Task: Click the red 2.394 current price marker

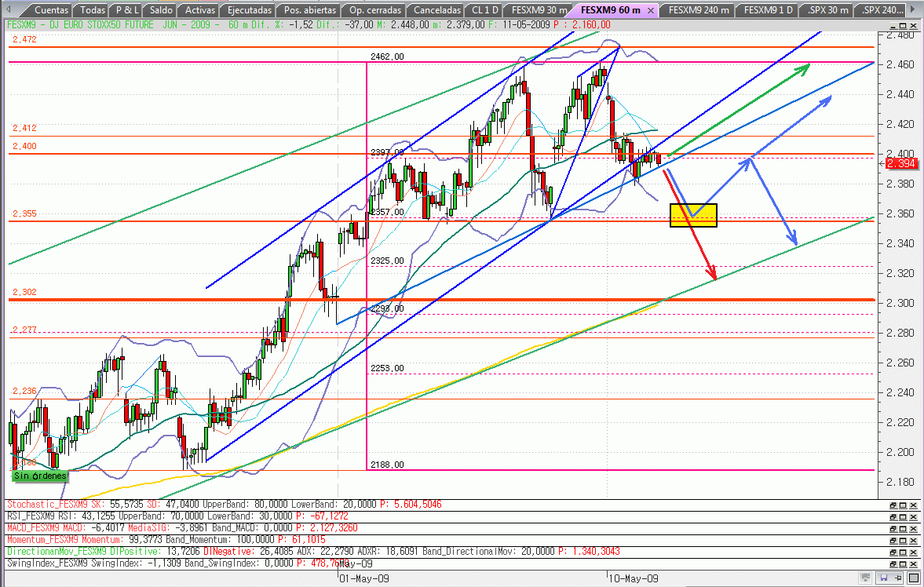Action: pyautogui.click(x=900, y=163)
